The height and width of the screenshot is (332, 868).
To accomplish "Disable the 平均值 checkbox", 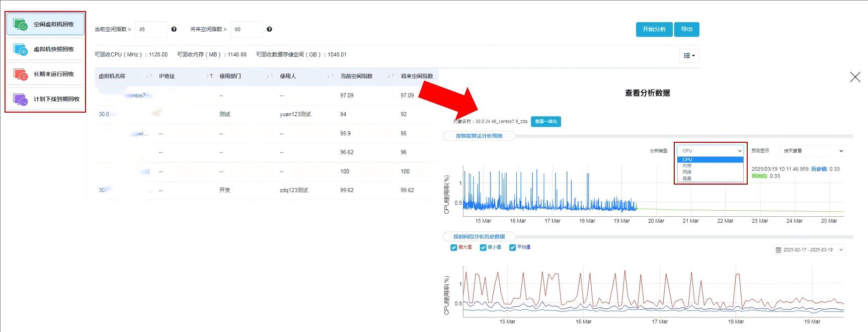I will pos(512,247).
